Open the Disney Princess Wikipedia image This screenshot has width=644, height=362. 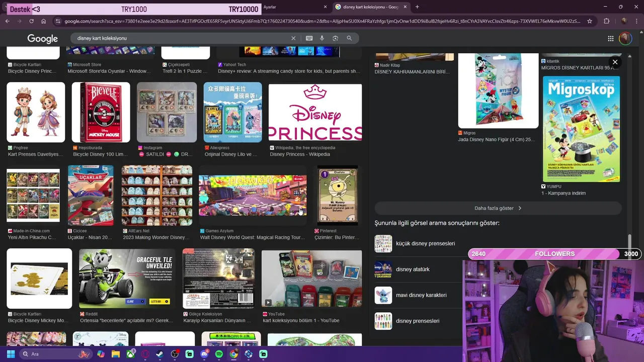tap(315, 113)
